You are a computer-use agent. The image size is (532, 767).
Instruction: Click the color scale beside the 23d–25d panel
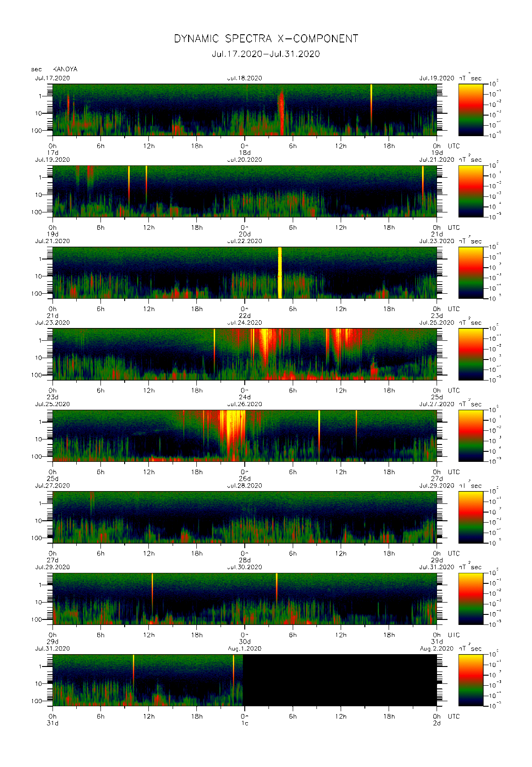click(x=471, y=354)
